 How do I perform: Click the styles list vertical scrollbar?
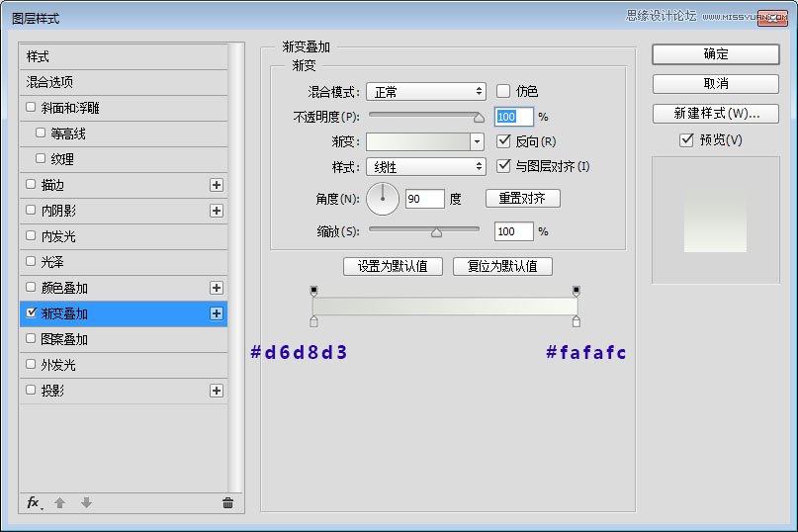coord(234,267)
